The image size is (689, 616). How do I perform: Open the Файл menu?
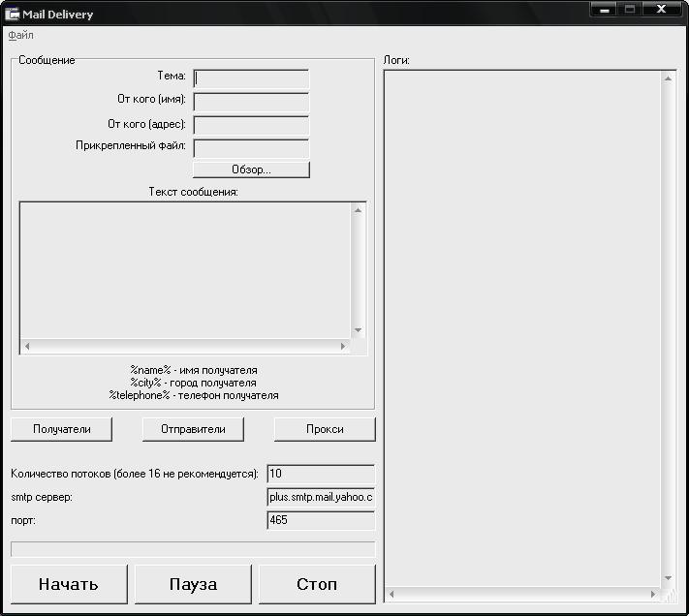(x=20, y=36)
